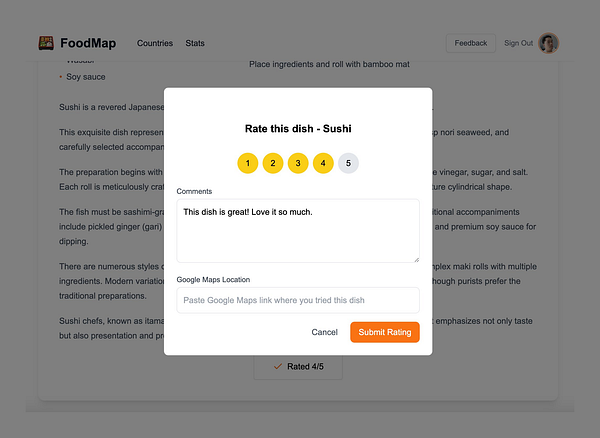
Task: Focus the Comments text area
Action: point(298,231)
